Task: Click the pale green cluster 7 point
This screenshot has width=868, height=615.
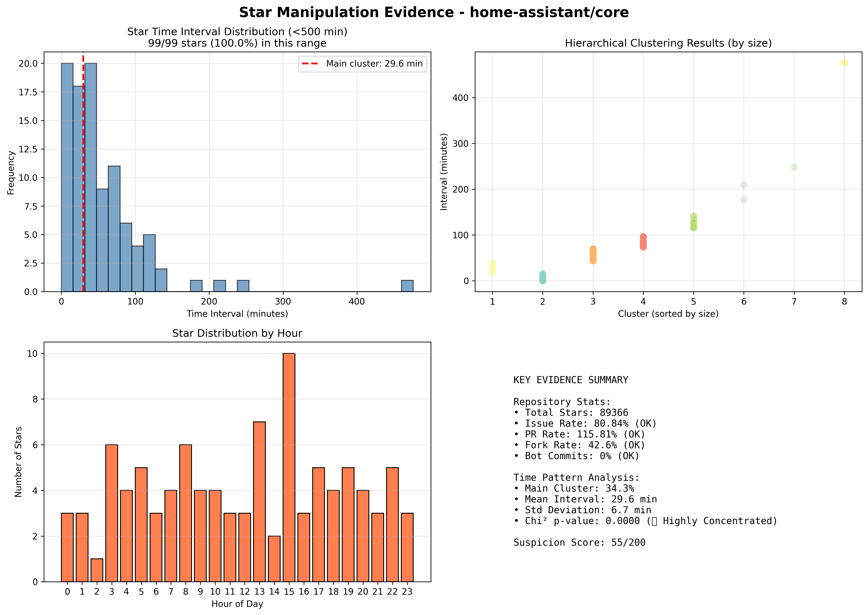Action: click(x=794, y=167)
